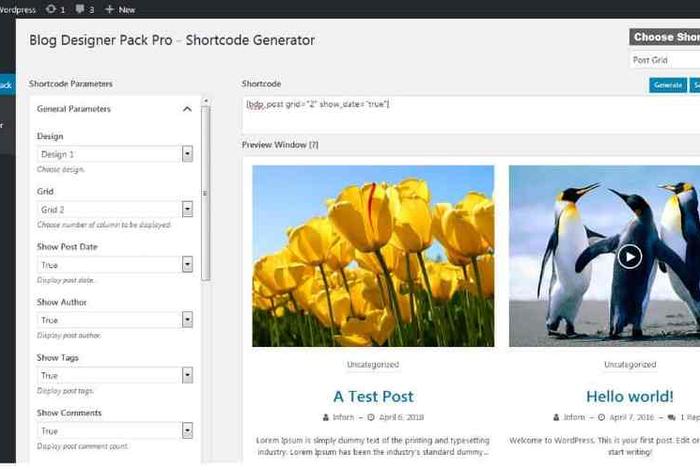Open the Wordpress site menu
Screen dimensions: 700x470
(17, 9)
